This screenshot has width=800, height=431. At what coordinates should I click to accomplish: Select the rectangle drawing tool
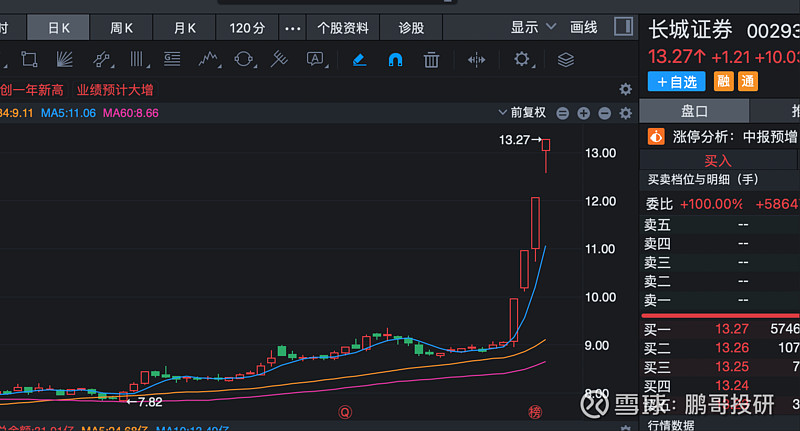tap(29, 60)
